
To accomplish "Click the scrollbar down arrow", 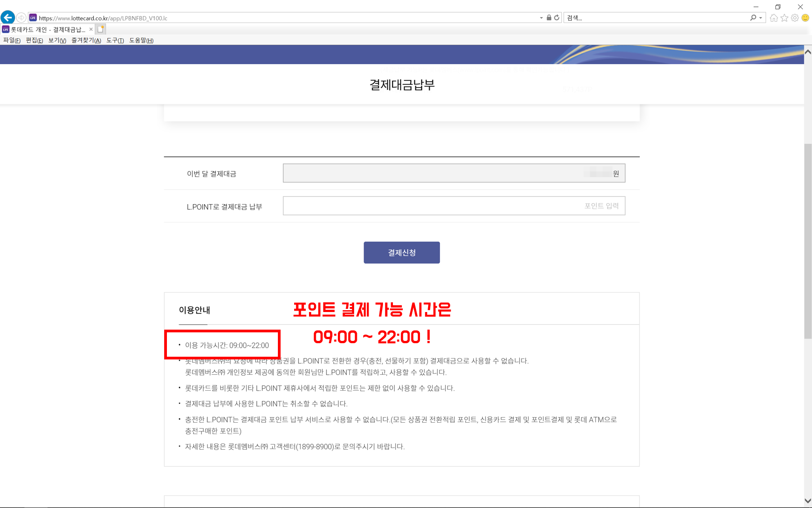I will click(808, 501).
